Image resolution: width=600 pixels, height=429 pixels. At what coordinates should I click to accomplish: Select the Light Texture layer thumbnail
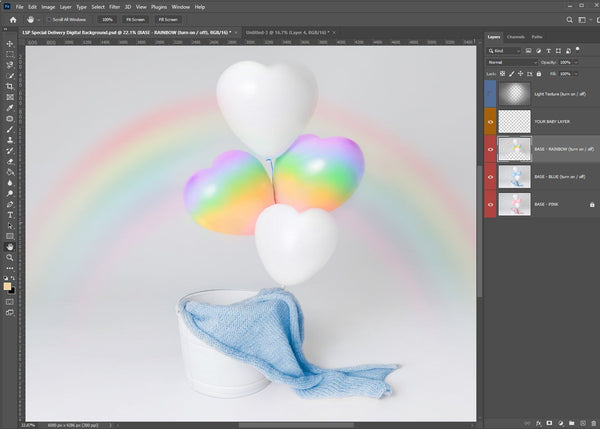pos(514,93)
